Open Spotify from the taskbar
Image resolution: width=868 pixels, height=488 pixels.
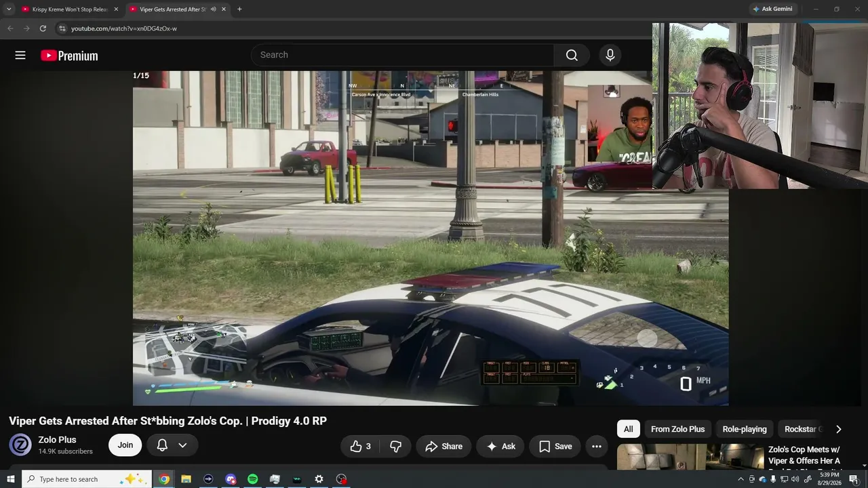click(252, 479)
